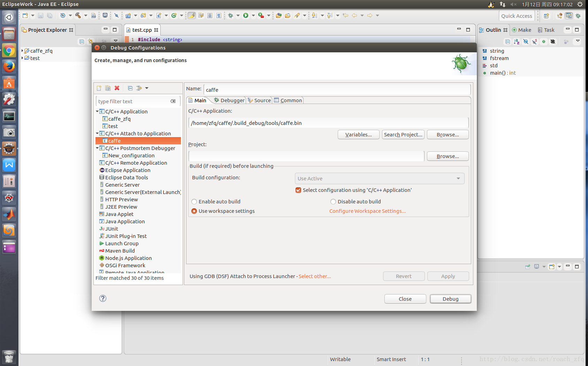Image resolution: width=588 pixels, height=366 pixels.
Task: Open the Task tab beside Outline
Action: click(x=546, y=30)
